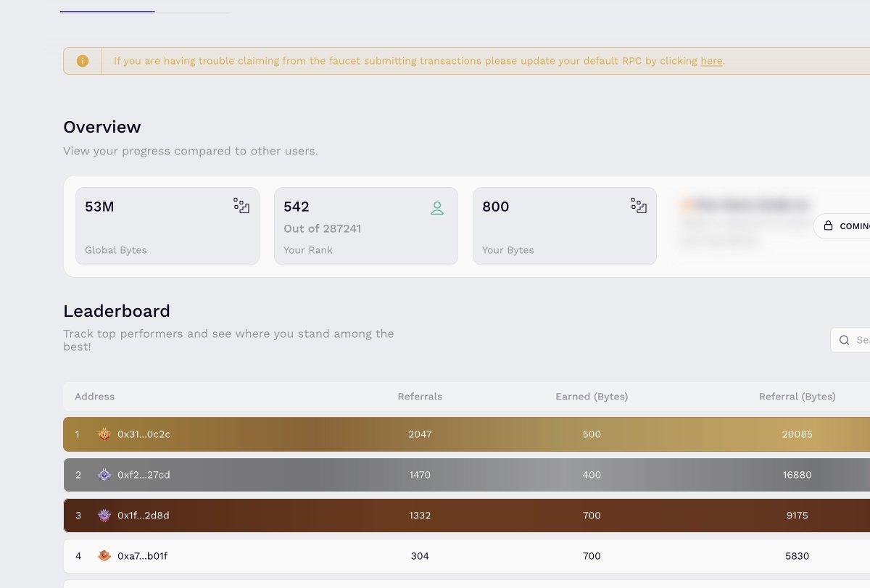Screen dimensions: 870x588
Task: Click the 1470 referrals cell
Action: coord(420,475)
